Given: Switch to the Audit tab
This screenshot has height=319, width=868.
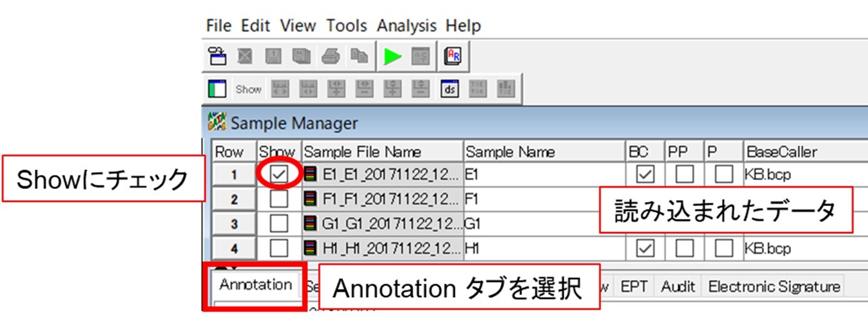Looking at the screenshot, I should click(x=678, y=286).
